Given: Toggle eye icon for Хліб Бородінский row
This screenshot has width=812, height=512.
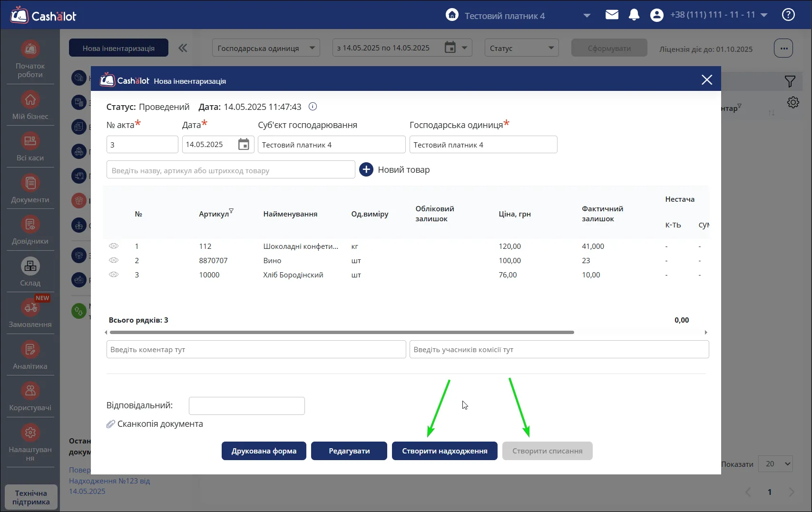Looking at the screenshot, I should (x=114, y=275).
